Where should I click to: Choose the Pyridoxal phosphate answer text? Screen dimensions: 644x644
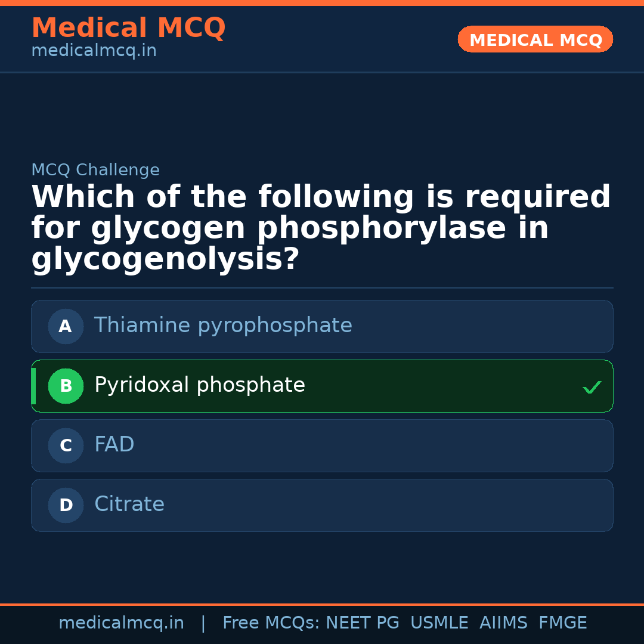tap(200, 385)
